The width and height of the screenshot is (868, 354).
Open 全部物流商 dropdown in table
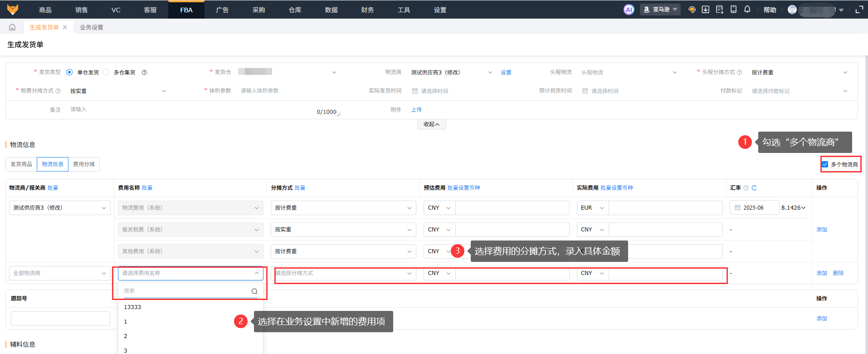click(x=60, y=273)
